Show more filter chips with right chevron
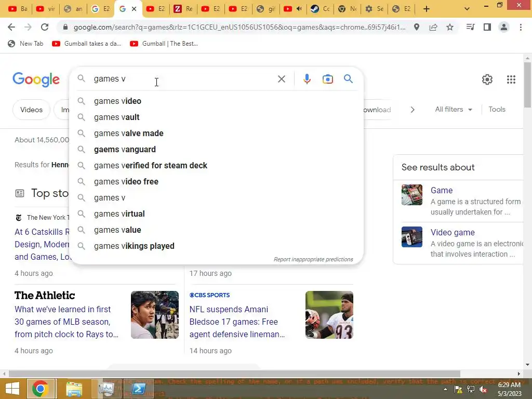The width and height of the screenshot is (532, 399). pos(412,110)
